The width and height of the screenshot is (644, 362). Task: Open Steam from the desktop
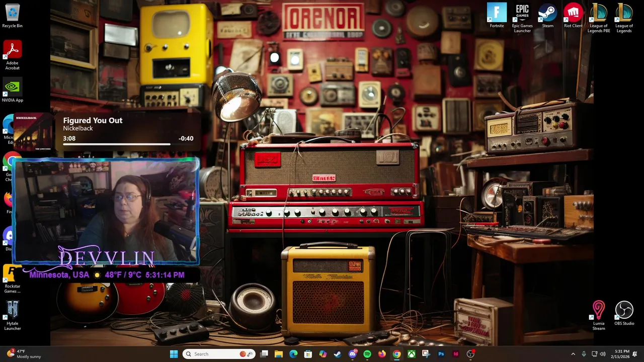[547, 16]
